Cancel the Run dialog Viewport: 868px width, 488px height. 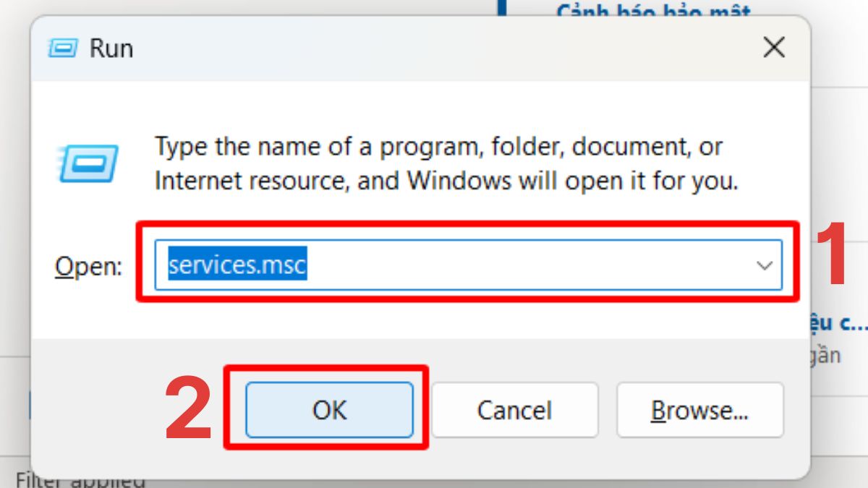pyautogui.click(x=514, y=411)
